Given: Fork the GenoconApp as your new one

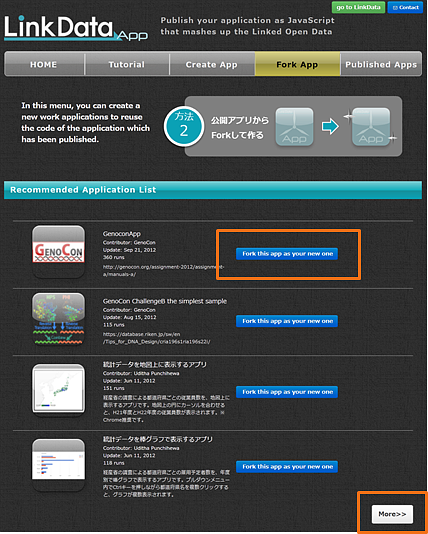Looking at the screenshot, I should point(287,254).
